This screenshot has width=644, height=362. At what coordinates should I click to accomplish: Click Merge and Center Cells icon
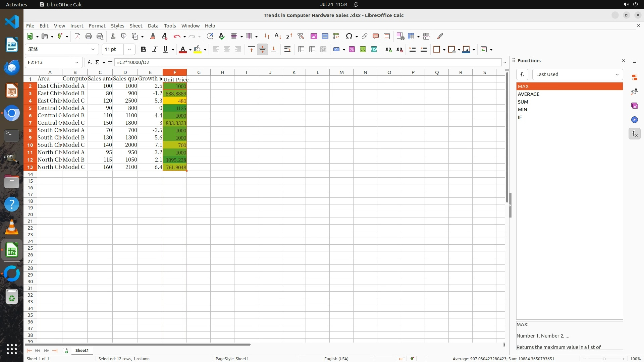click(301, 49)
